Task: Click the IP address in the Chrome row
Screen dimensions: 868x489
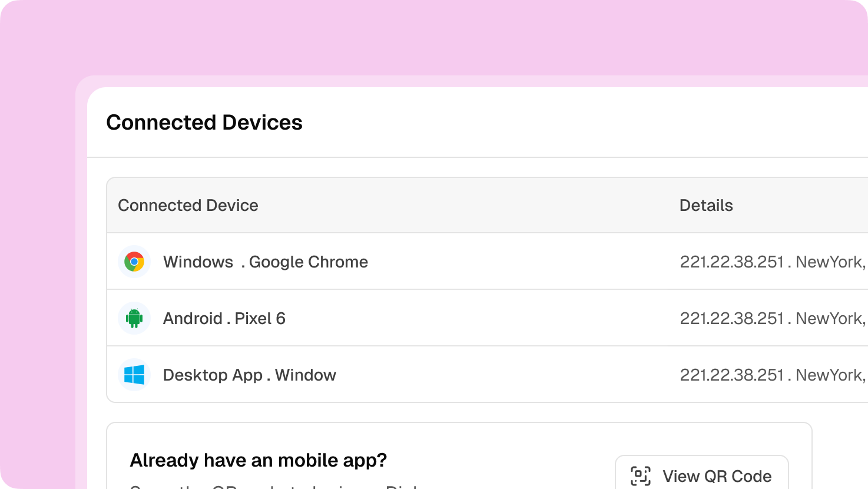Action: click(732, 262)
